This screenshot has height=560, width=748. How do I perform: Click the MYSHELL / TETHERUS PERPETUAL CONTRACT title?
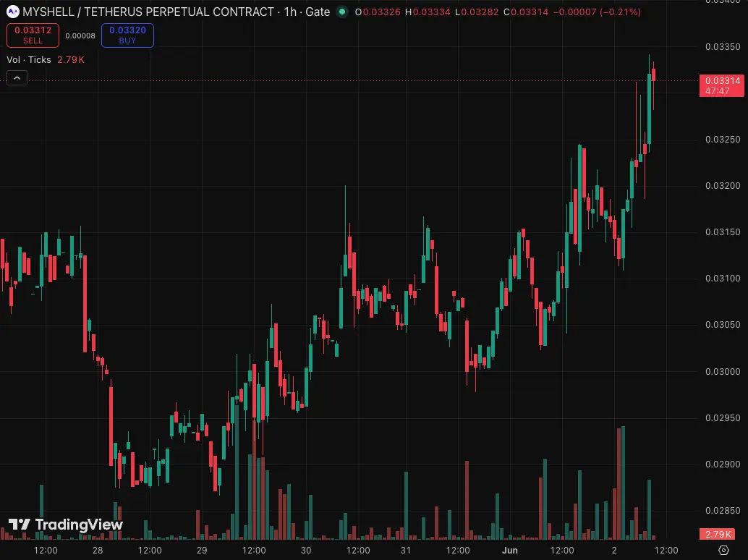click(148, 12)
